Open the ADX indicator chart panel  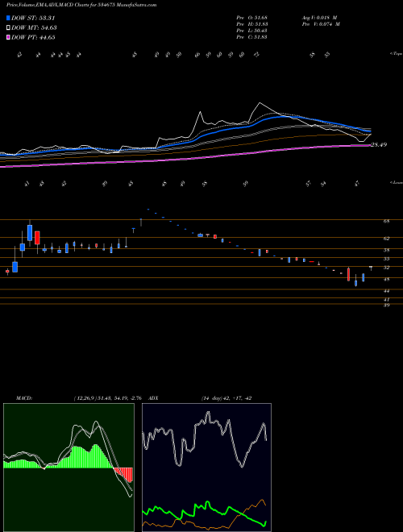click(x=206, y=468)
